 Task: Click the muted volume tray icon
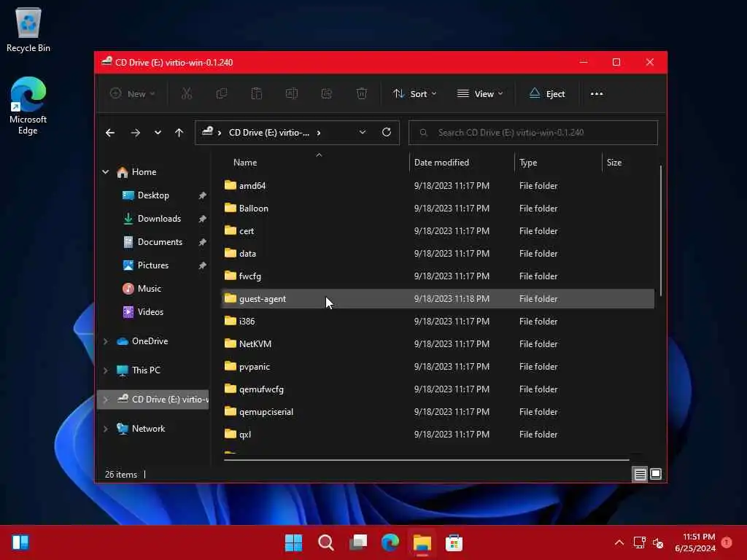(658, 542)
